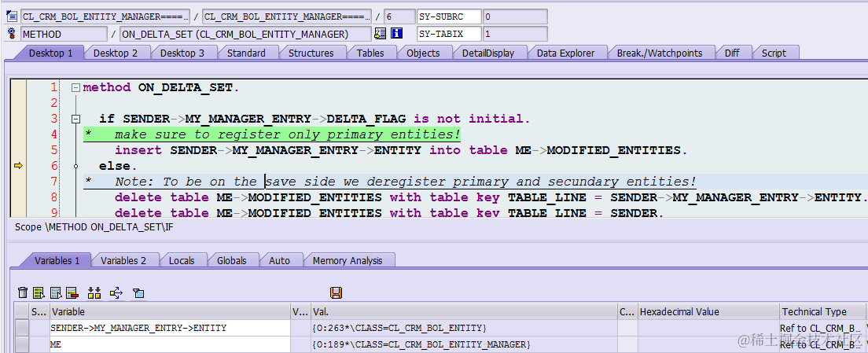Click the green table-list toolbar icon beside trash
Viewport: 868px width, 353px height.
(x=39, y=292)
